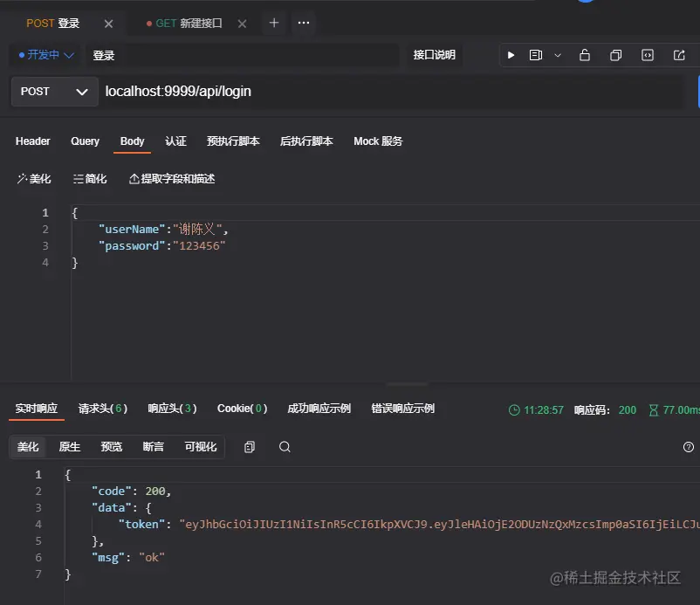Click the 200 response code value
This screenshot has height=605, width=700.
click(628, 410)
